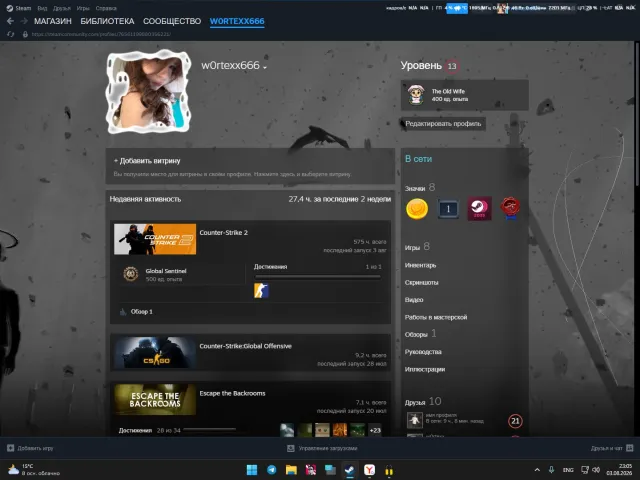Open the Друзья 10 friends link
Viewport: 640px width, 480px height.
pos(423,402)
